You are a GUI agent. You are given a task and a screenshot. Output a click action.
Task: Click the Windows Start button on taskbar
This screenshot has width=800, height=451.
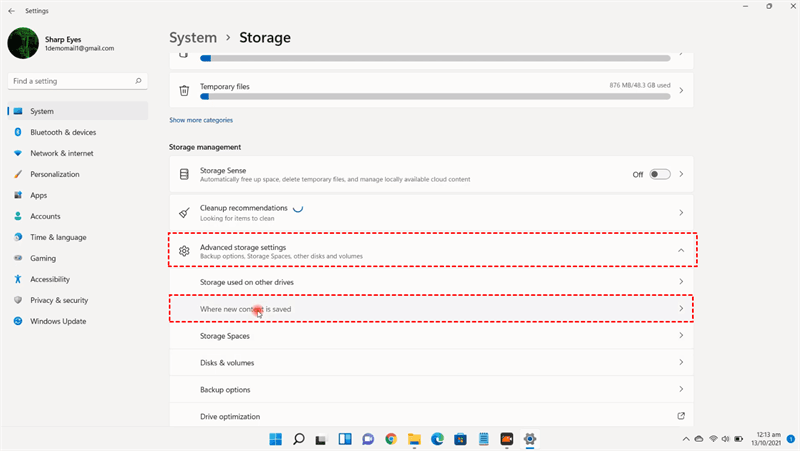pos(275,439)
